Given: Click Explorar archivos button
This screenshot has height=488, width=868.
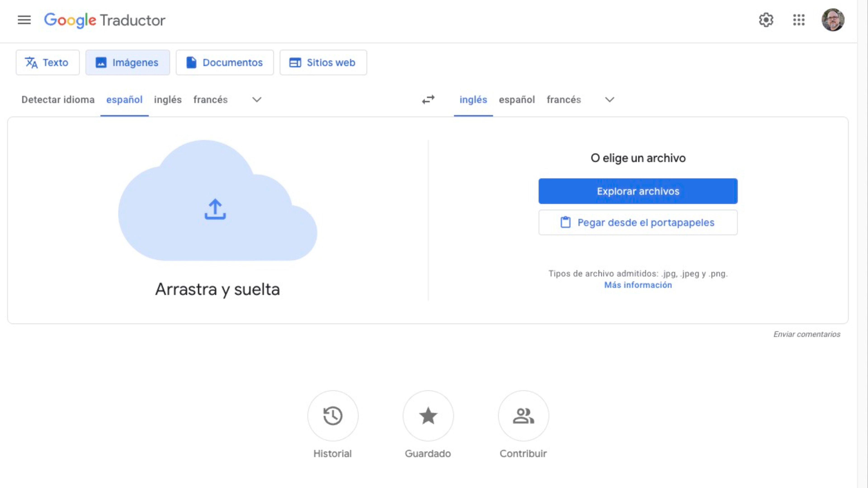Looking at the screenshot, I should click(x=638, y=191).
